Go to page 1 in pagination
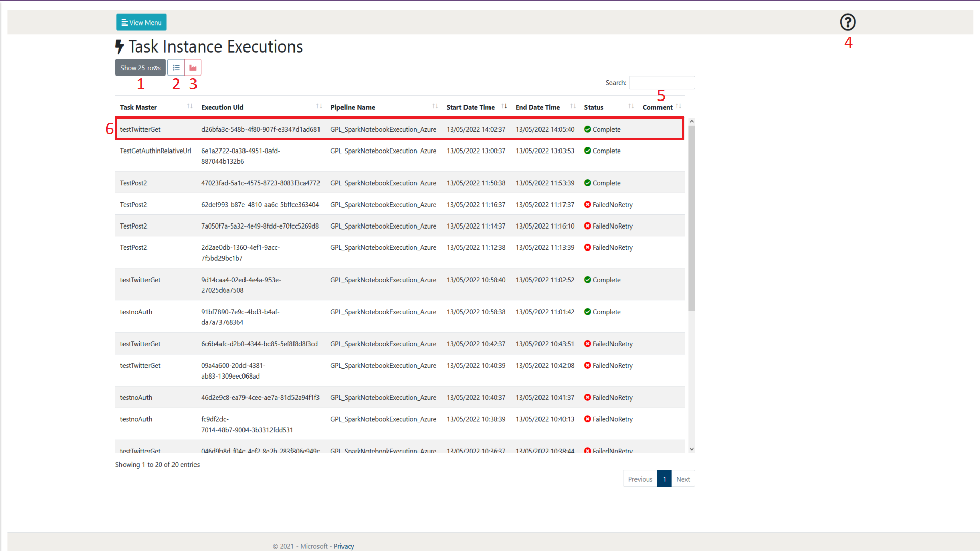 664,479
